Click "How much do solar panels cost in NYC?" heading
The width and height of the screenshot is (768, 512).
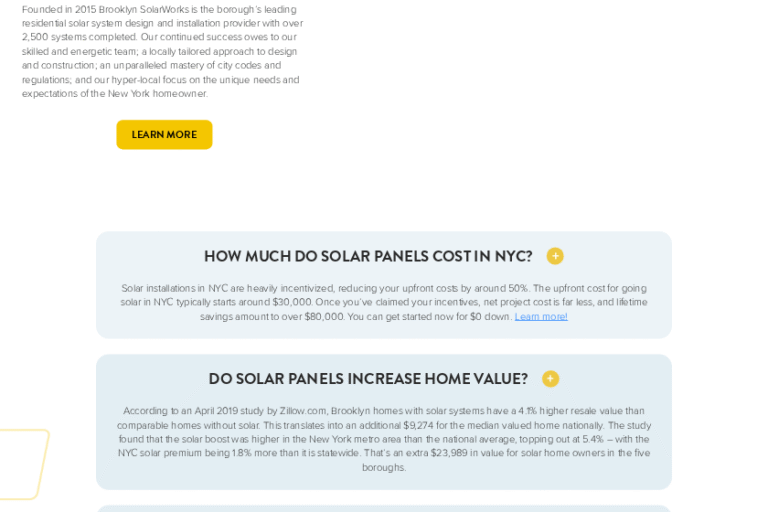368,256
